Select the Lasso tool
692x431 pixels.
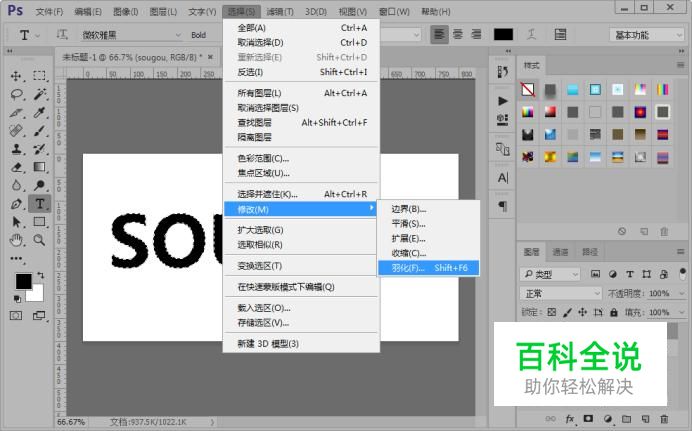(16, 94)
